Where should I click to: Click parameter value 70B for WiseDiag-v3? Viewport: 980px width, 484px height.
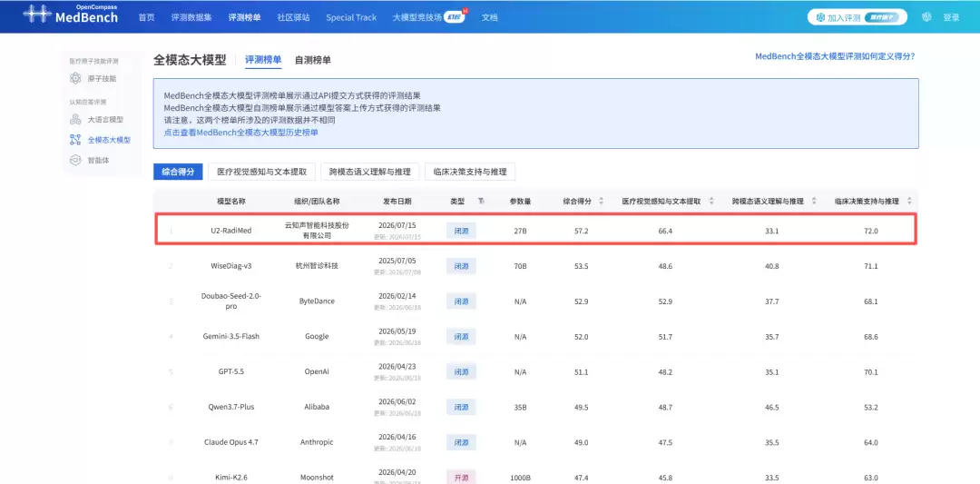pos(521,266)
